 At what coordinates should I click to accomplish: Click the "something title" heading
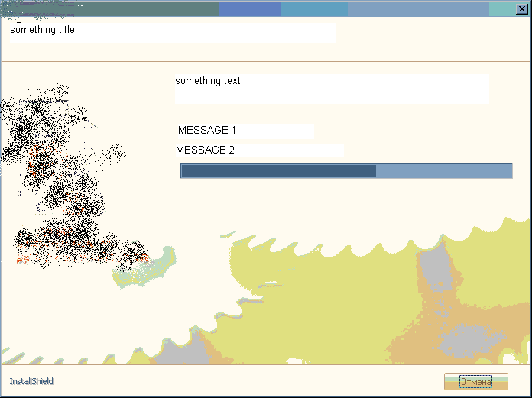click(43, 30)
